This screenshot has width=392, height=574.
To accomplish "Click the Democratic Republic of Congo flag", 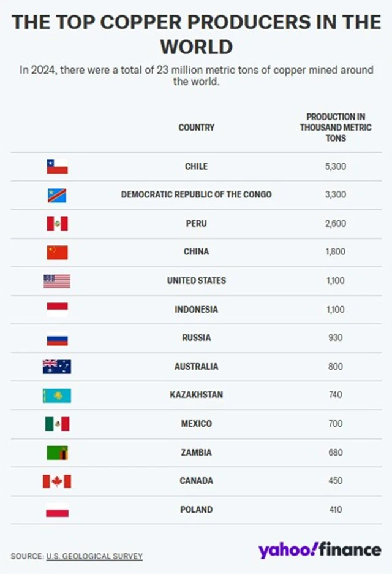I will 57,195.
